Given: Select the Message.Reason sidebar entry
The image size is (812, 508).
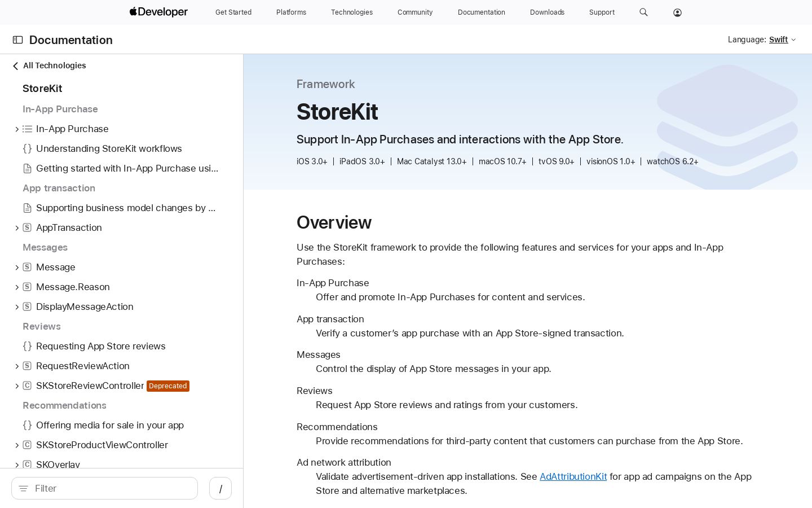Looking at the screenshot, I should tap(73, 287).
